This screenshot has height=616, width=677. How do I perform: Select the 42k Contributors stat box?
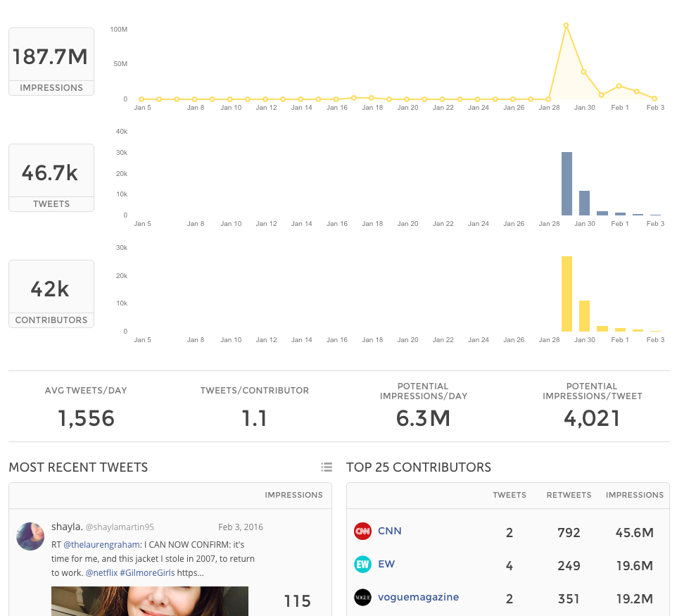[x=51, y=294]
